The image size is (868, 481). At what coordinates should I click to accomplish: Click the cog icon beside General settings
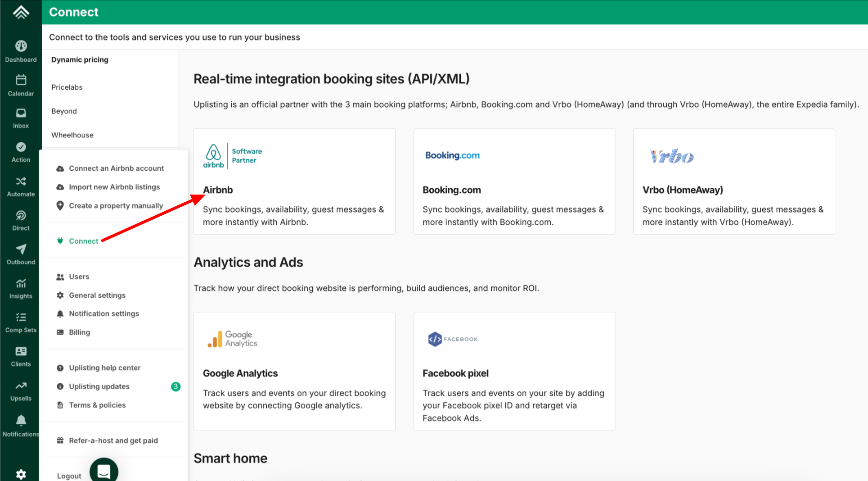click(x=60, y=295)
